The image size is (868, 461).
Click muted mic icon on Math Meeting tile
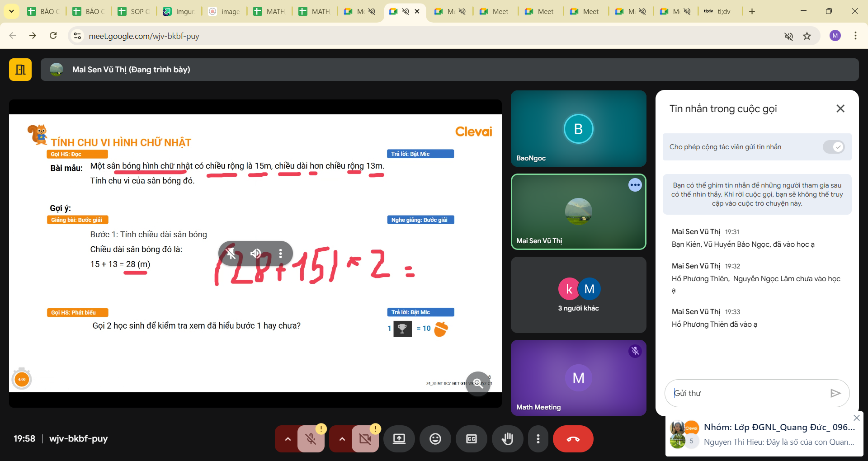(635, 351)
